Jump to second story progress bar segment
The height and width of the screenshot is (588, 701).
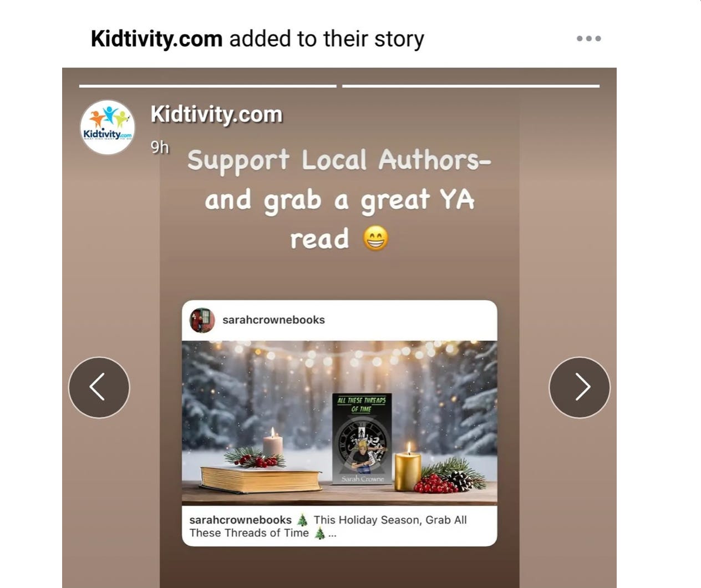(471, 86)
